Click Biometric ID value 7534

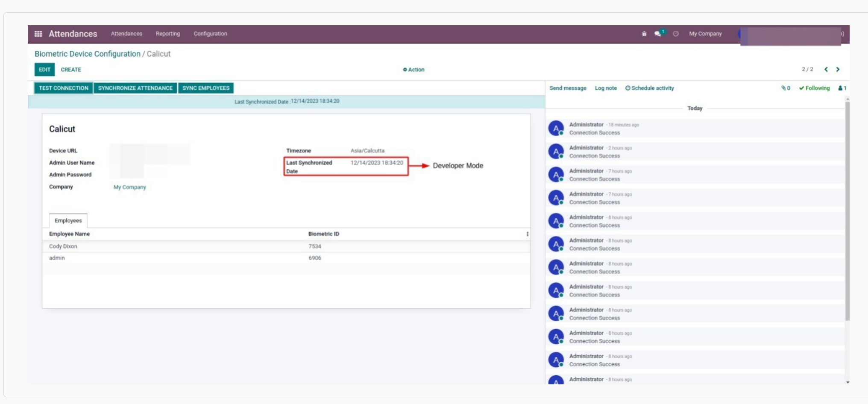click(315, 246)
